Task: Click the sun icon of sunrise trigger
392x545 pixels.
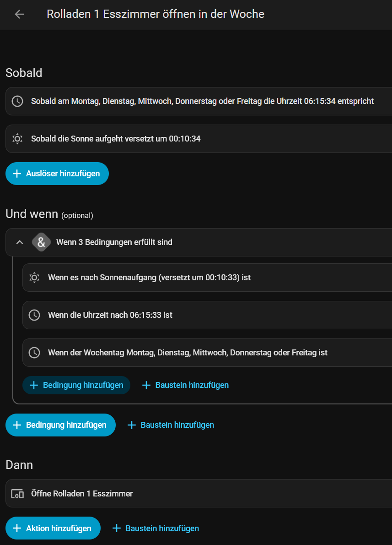Action: click(17, 139)
